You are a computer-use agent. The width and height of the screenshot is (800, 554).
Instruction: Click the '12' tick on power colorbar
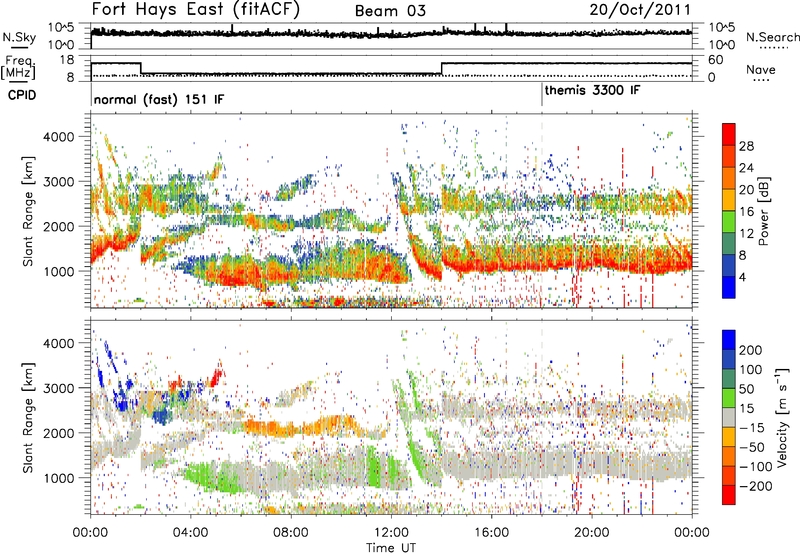click(x=746, y=234)
